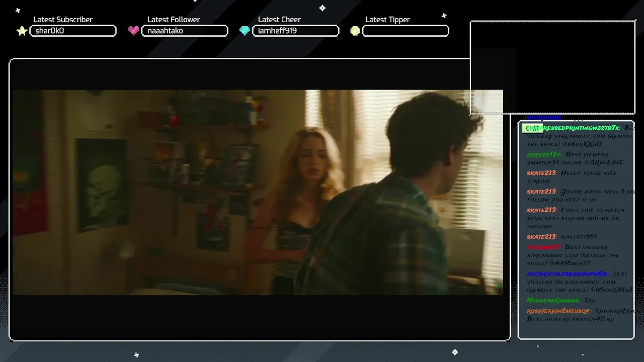Viewport: 644px width, 362px height.
Task: Click the pink heart icon beside Latest Follower
Action: (133, 31)
